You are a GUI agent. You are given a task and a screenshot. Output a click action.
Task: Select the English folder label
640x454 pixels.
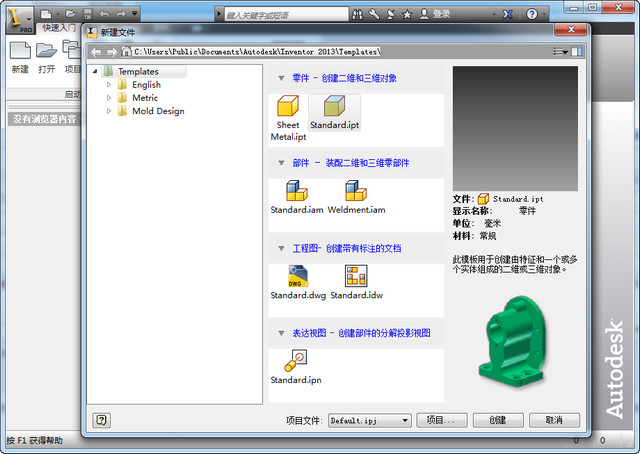pyautogui.click(x=146, y=85)
